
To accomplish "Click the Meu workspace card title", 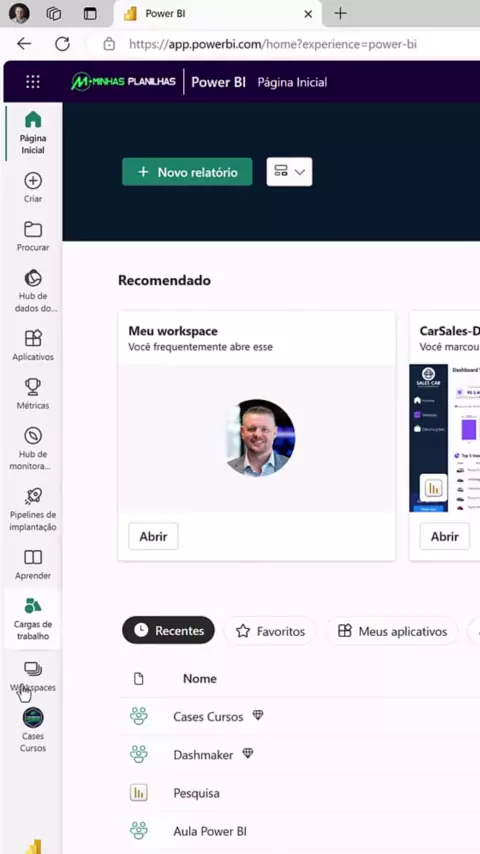I will 173,331.
